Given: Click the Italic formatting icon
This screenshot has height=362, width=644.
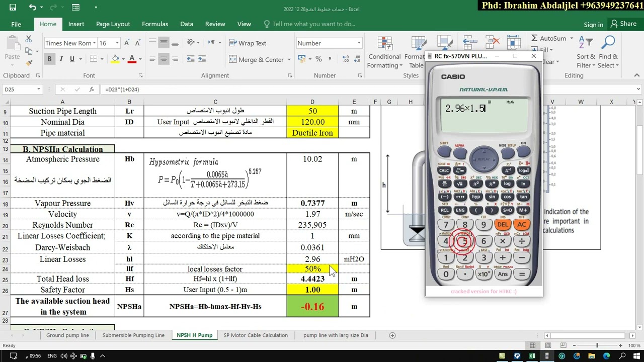Looking at the screenshot, I should (x=61, y=59).
